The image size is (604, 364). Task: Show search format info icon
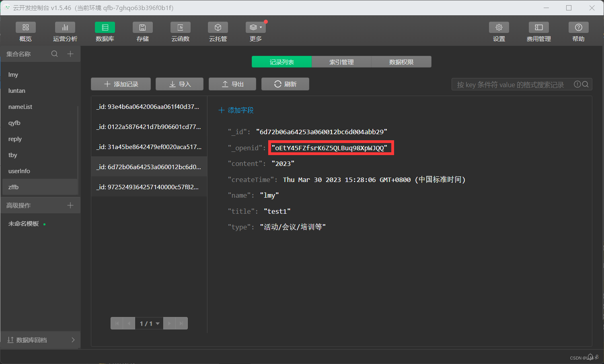point(577,84)
